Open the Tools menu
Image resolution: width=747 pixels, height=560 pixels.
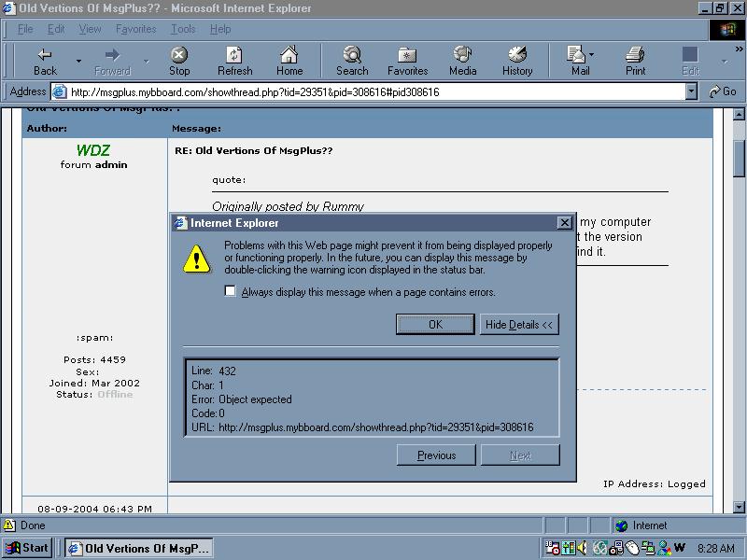(183, 29)
